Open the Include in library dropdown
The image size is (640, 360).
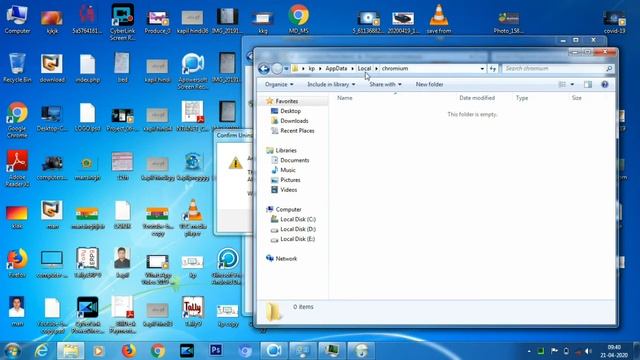click(331, 84)
